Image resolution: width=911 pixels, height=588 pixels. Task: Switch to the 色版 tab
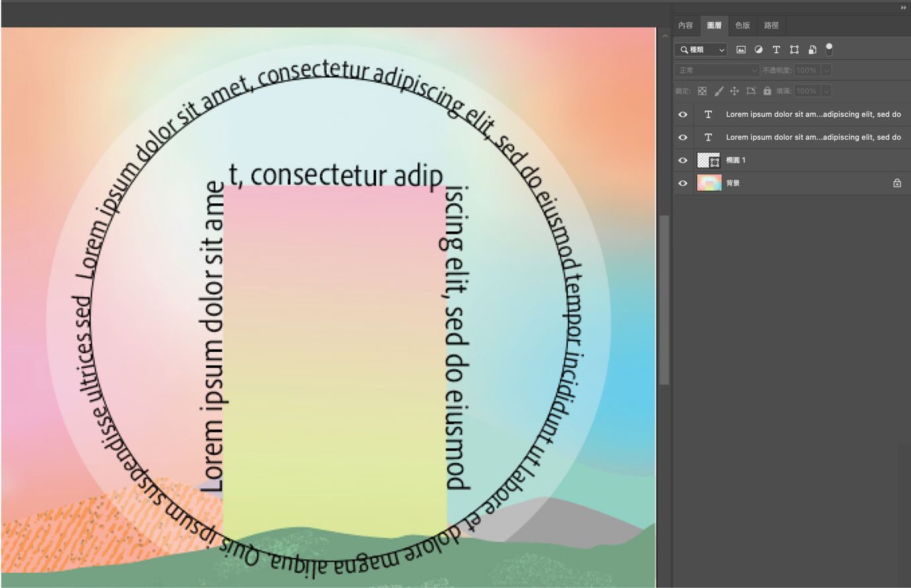coord(743,25)
